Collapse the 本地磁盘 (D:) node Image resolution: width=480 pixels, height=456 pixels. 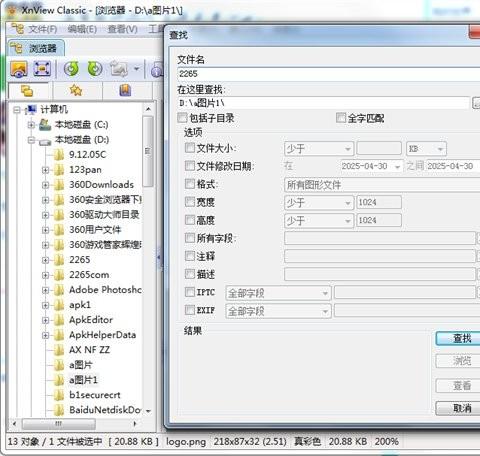[x=31, y=140]
